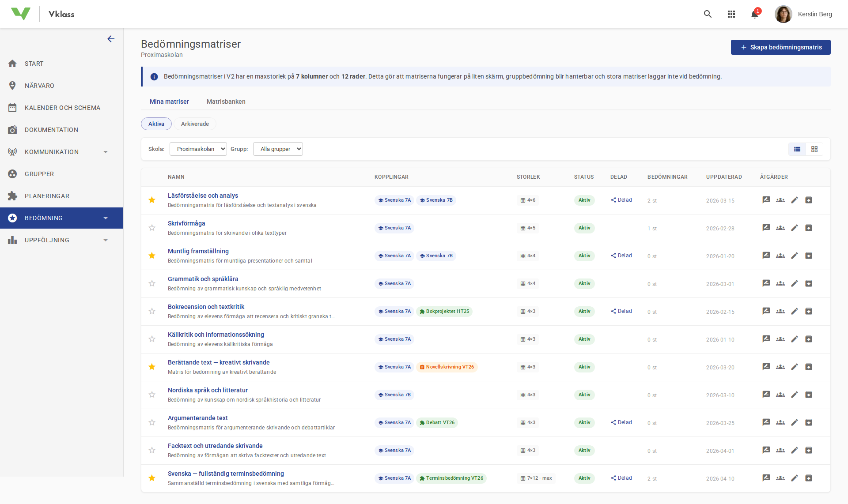Go to Start in sidebar
The image size is (848, 504).
pyautogui.click(x=61, y=64)
